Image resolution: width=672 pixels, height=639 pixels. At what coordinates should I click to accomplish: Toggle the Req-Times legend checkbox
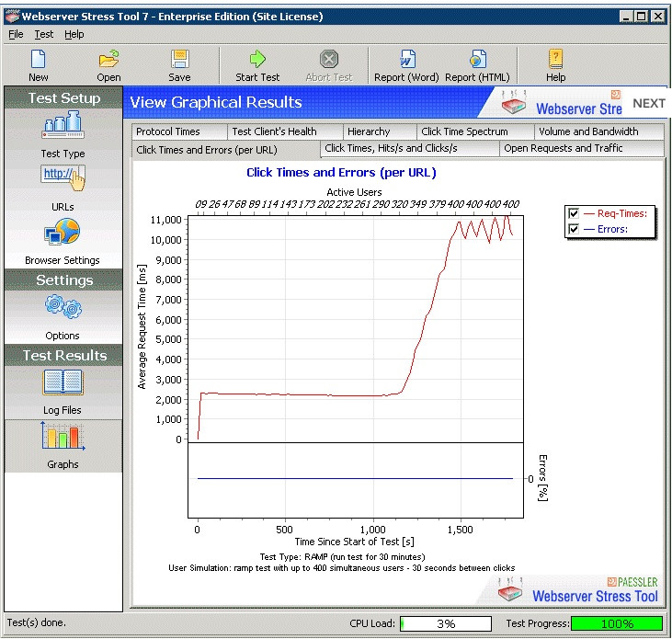coord(574,213)
